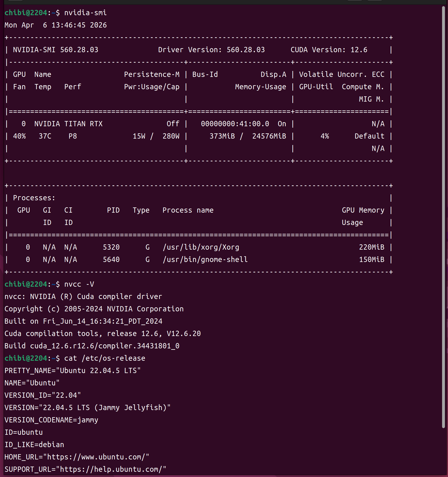Screen dimensions: 448x477
Task: Click the 37C temperature reading
Action: tap(45, 136)
